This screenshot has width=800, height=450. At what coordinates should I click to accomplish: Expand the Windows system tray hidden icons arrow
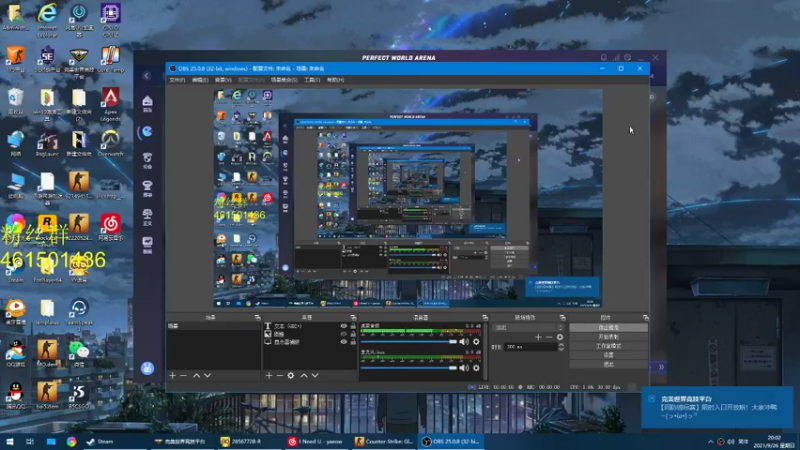click(710, 441)
